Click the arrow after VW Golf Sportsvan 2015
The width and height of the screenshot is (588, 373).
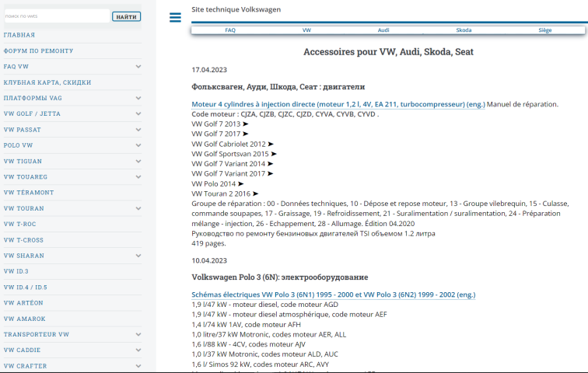(274, 154)
